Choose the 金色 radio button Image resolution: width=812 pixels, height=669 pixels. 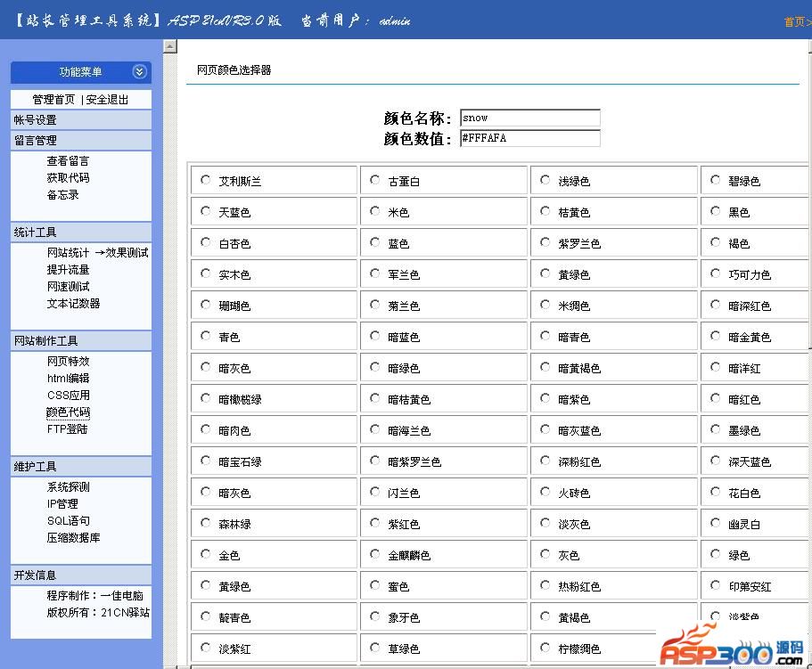point(206,554)
